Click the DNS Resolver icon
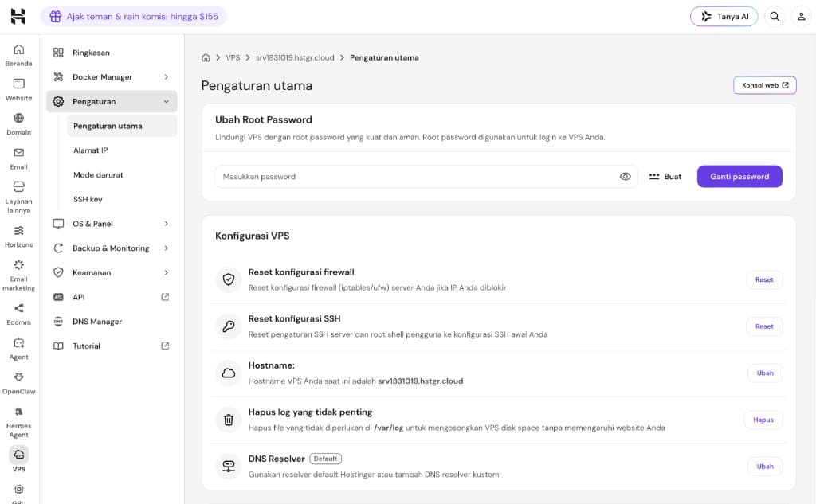This screenshot has width=816, height=504. click(229, 467)
